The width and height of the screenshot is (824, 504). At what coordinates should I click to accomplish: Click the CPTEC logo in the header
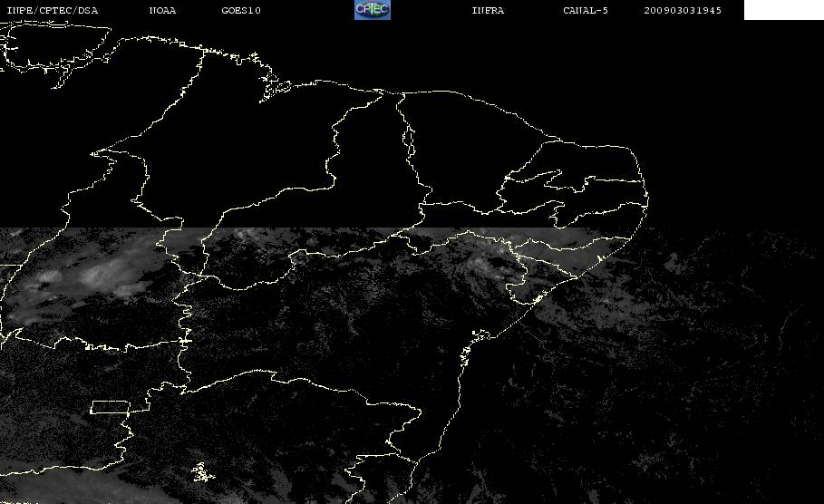coord(372,9)
